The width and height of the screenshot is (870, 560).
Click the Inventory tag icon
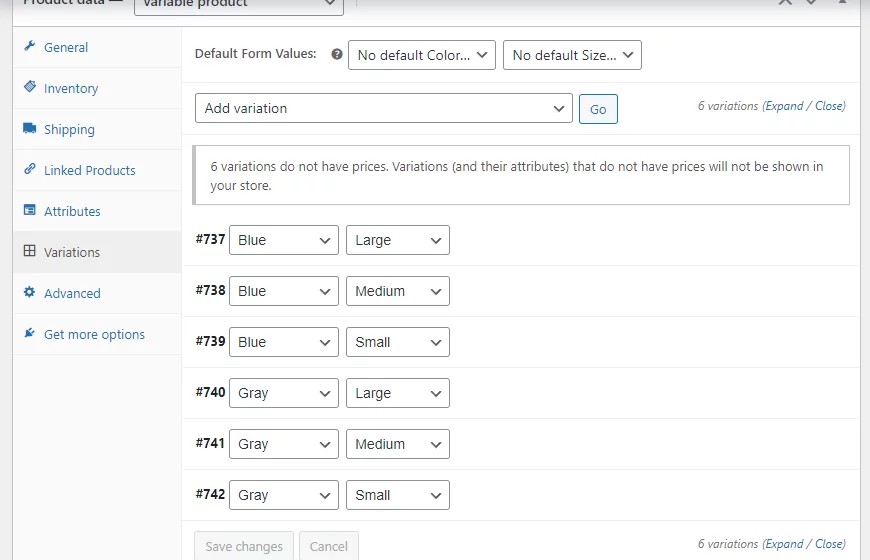pyautogui.click(x=30, y=87)
